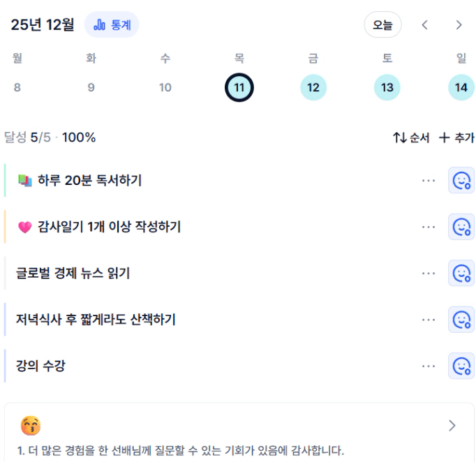Image resolution: width=476 pixels, height=462 pixels.
Task: Click the 순서 sort order arrows
Action: (x=411, y=137)
